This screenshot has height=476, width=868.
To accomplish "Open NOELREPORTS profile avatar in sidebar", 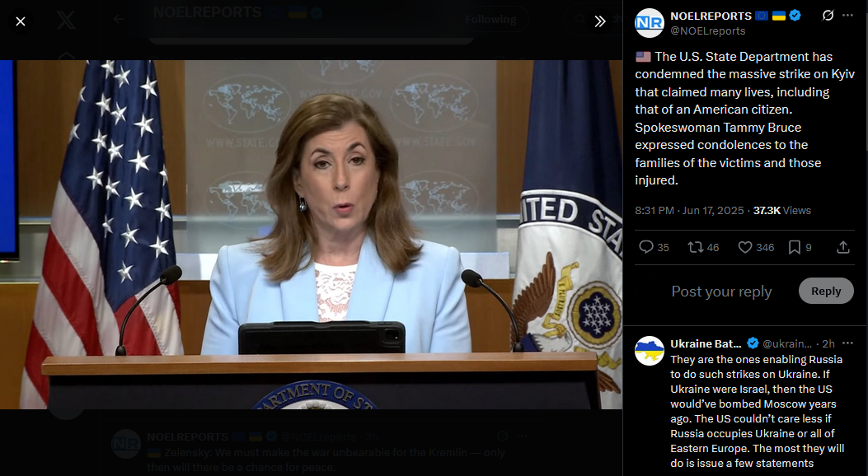I will point(650,23).
